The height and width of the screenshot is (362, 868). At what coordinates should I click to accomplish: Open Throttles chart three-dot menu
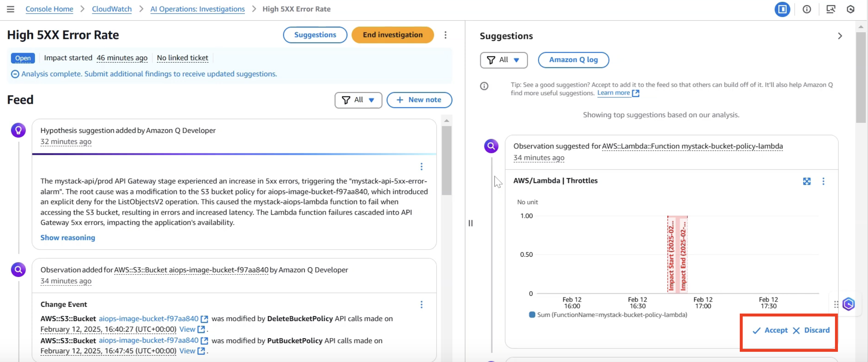(x=824, y=182)
